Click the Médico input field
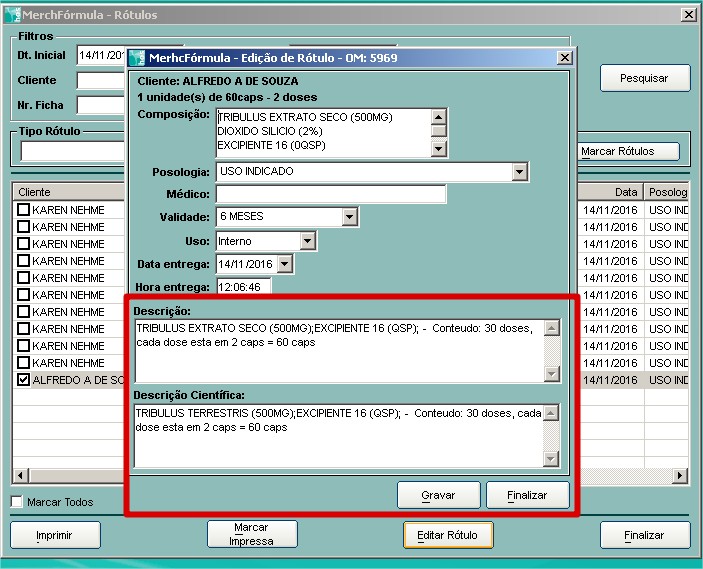 point(331,194)
